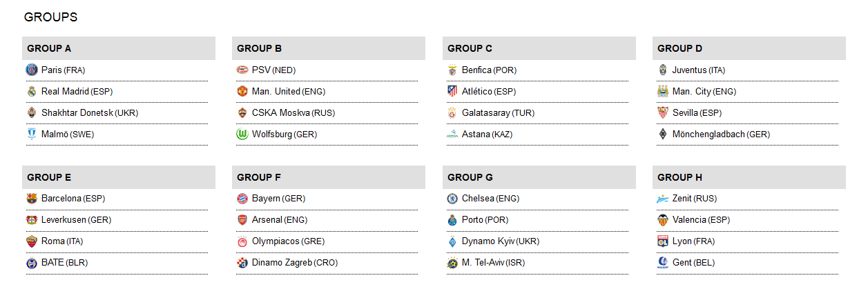The width and height of the screenshot is (868, 289).
Task: Click the GROUP H header
Action: pyautogui.click(x=679, y=177)
